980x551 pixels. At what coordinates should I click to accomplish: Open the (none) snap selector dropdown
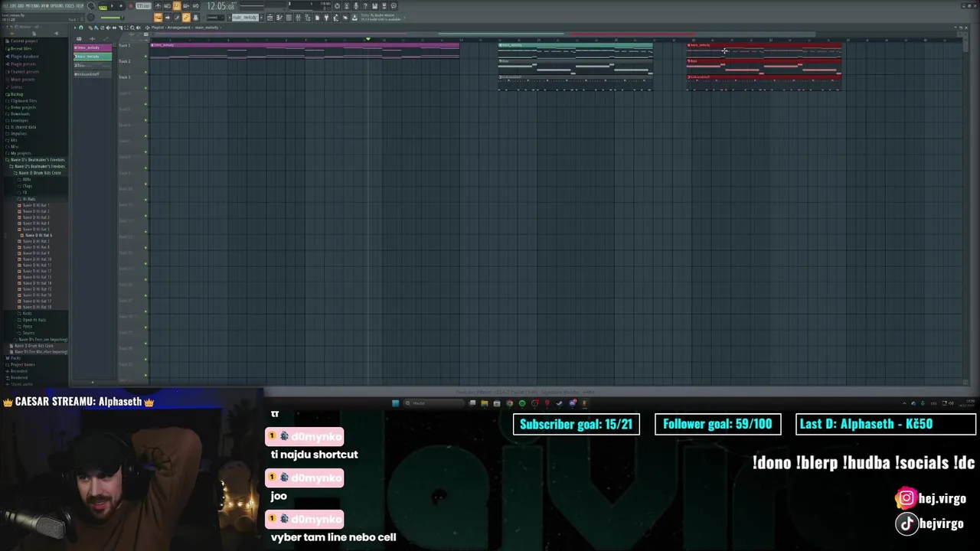(215, 17)
